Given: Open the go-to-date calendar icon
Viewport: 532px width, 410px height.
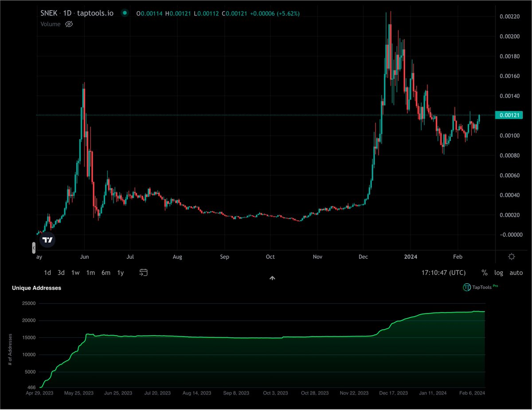Looking at the screenshot, I should click(143, 273).
